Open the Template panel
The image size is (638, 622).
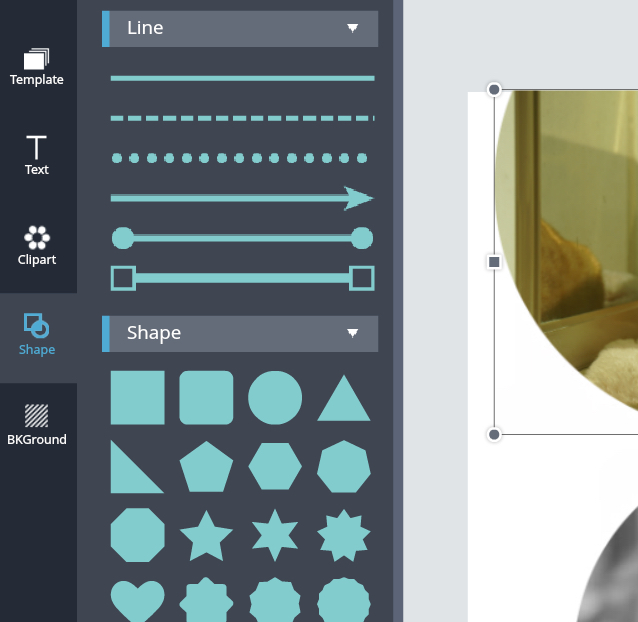click(x=37, y=67)
